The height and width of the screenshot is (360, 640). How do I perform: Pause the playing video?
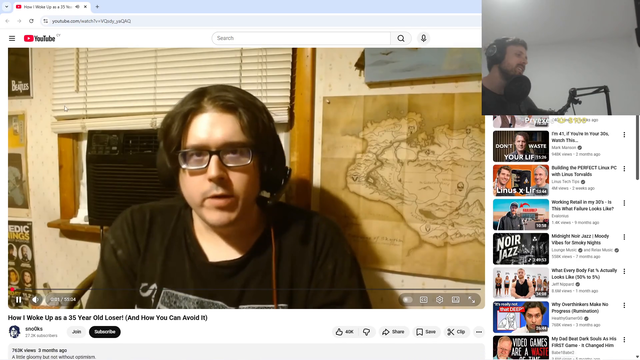tap(18, 300)
